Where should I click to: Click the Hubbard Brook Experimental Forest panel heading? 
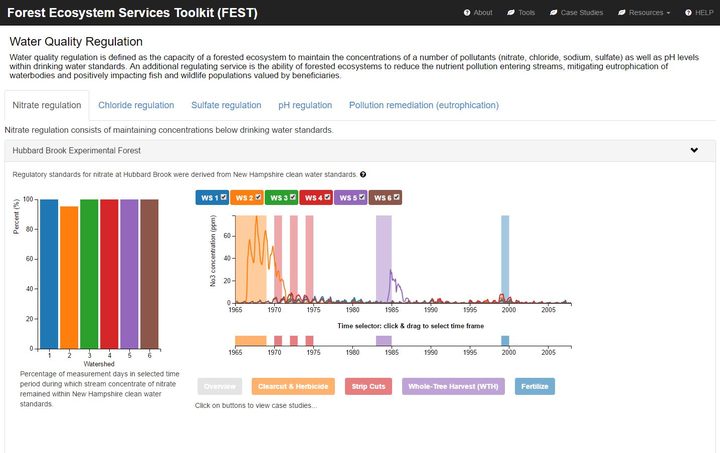(x=360, y=151)
